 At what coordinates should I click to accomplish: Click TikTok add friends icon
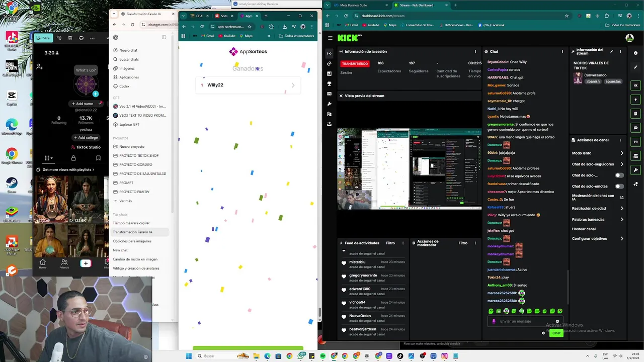pos(39,66)
